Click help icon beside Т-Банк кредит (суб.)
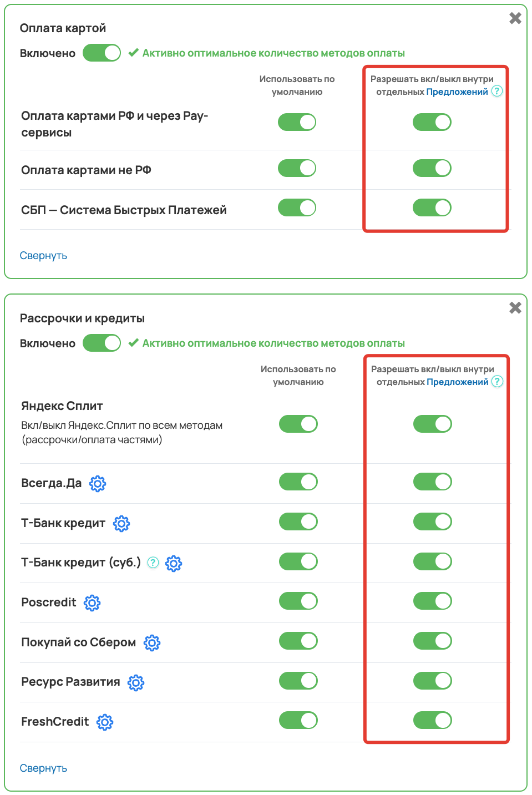The width and height of the screenshot is (532, 795). tap(153, 563)
